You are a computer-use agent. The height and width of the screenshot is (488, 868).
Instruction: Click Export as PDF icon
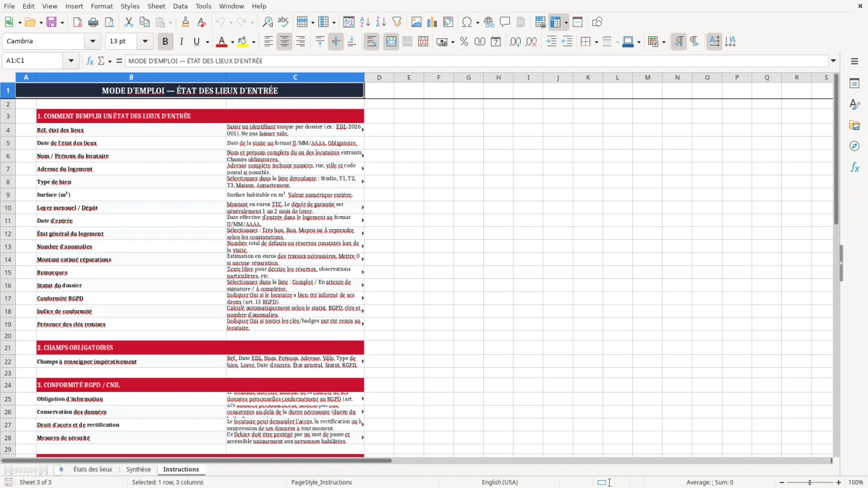77,22
